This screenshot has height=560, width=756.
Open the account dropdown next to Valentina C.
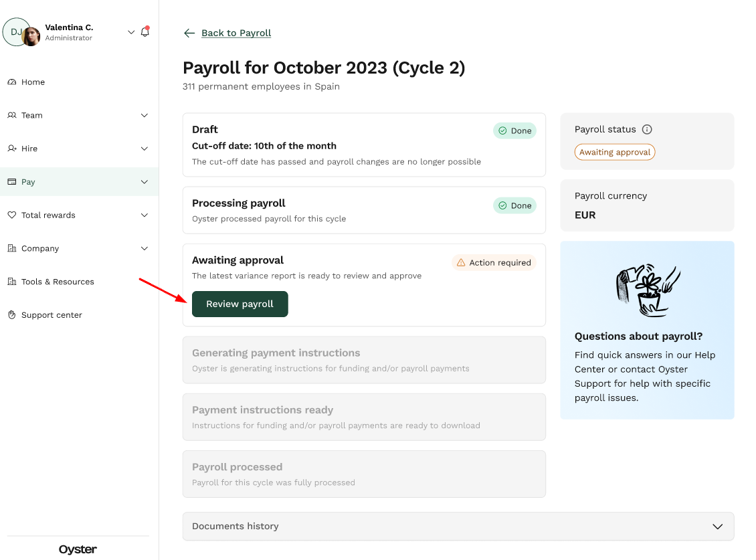(130, 32)
